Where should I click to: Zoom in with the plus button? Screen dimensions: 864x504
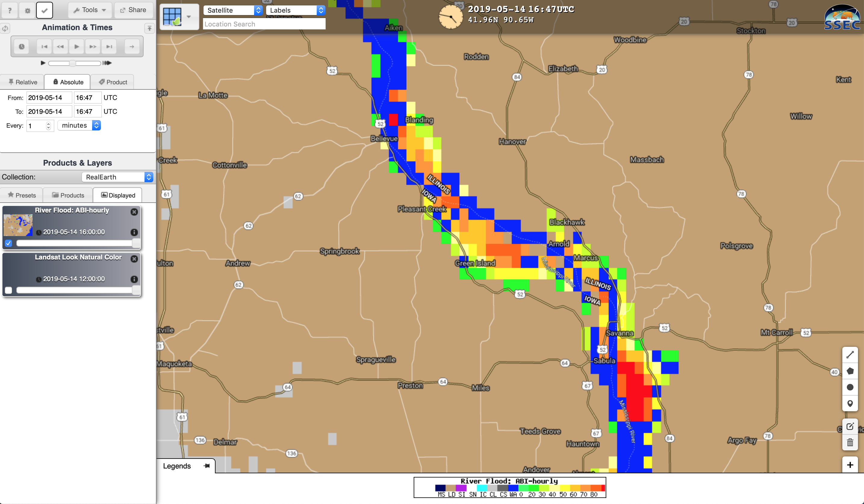(850, 465)
